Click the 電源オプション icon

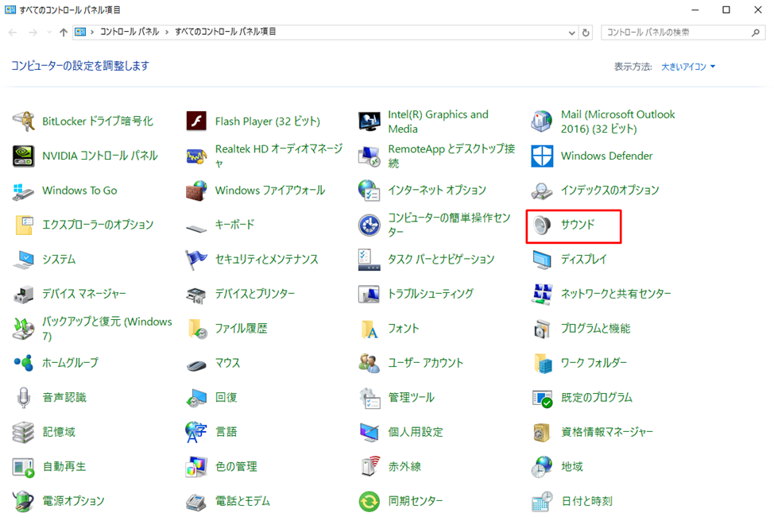[24, 501]
